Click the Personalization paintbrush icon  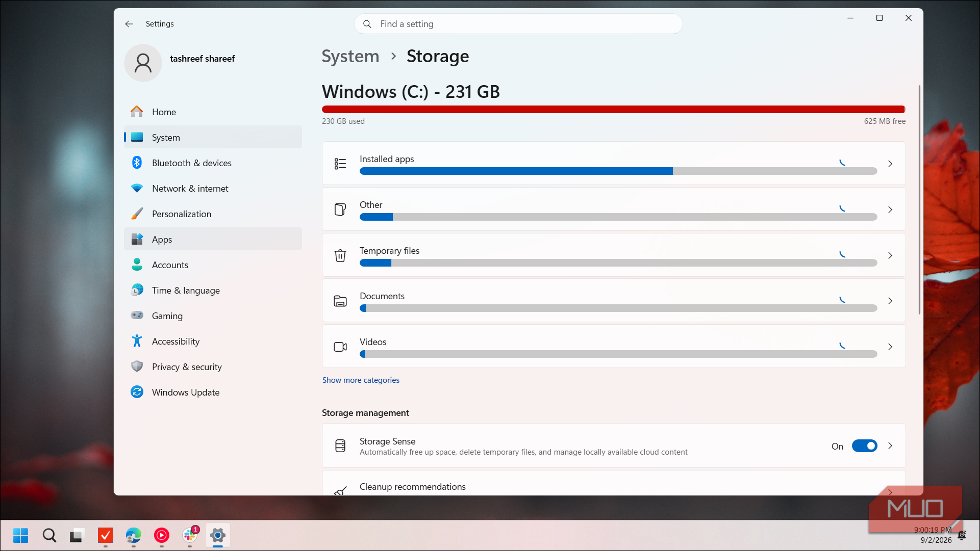pyautogui.click(x=137, y=214)
